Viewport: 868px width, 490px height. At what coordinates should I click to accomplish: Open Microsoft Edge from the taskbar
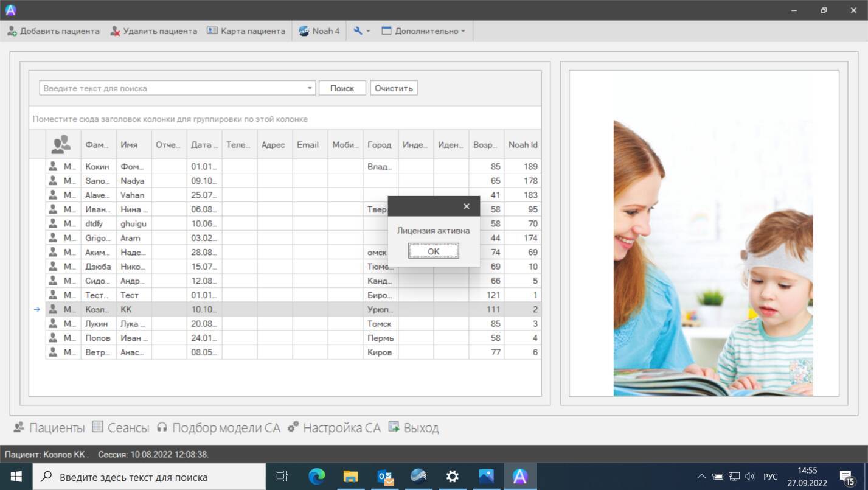pos(316,477)
